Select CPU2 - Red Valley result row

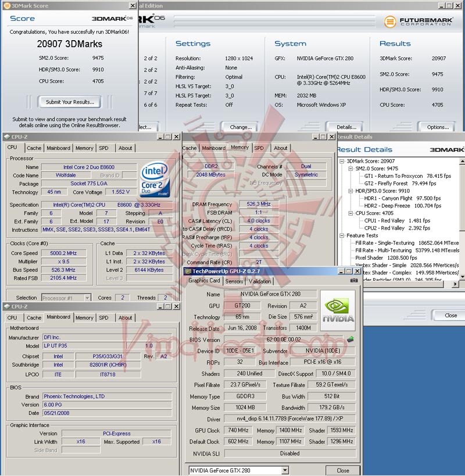point(397,228)
